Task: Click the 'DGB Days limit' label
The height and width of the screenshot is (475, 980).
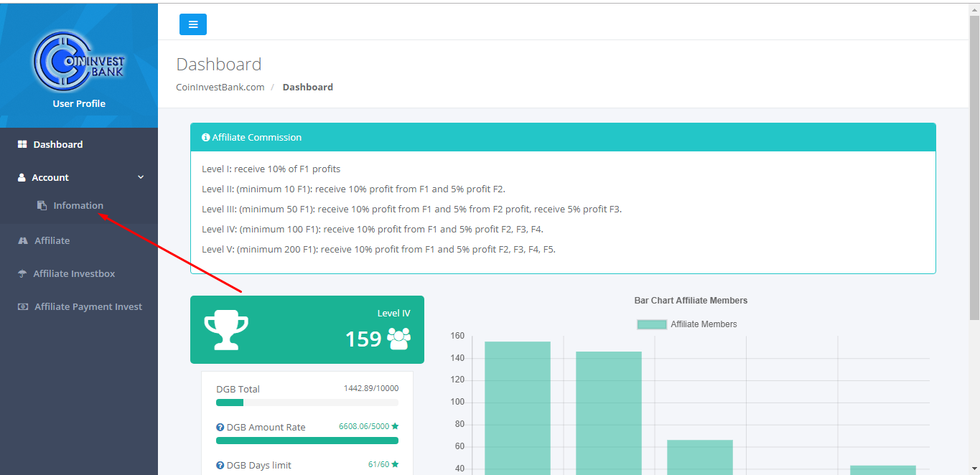Action: tap(259, 465)
